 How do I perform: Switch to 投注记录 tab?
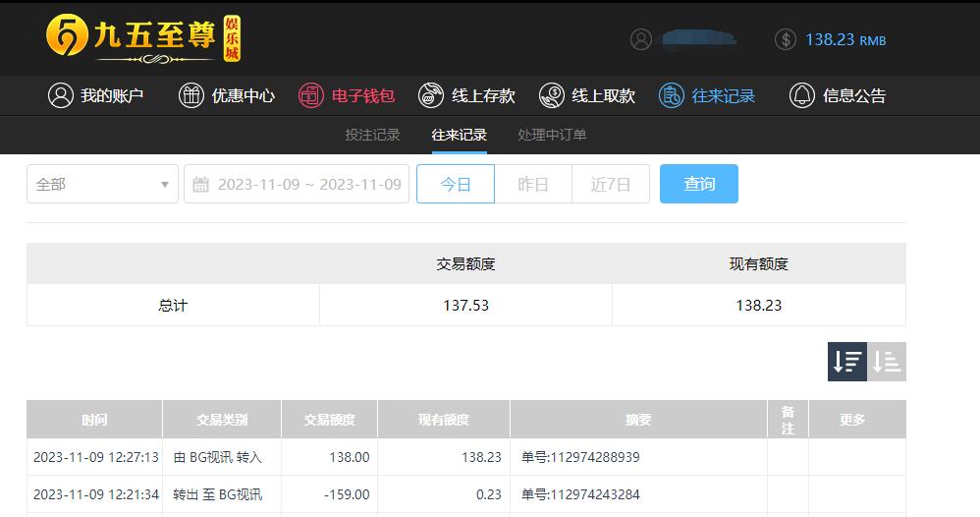pos(372,135)
